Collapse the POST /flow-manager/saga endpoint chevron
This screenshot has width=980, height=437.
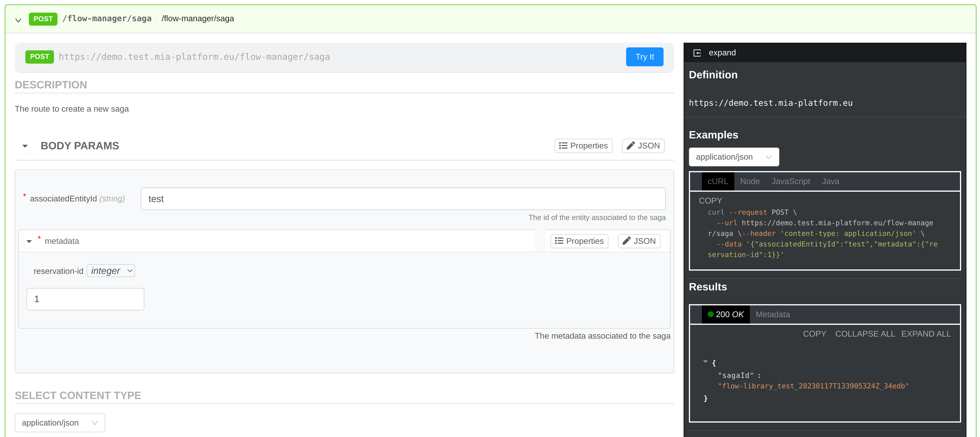pyautogui.click(x=18, y=20)
